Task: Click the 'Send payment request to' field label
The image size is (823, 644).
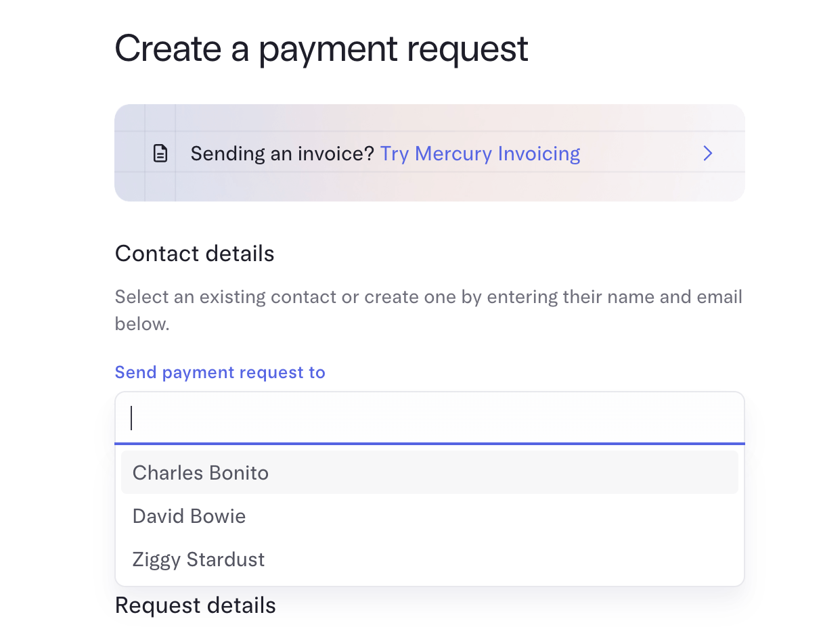Action: (220, 372)
